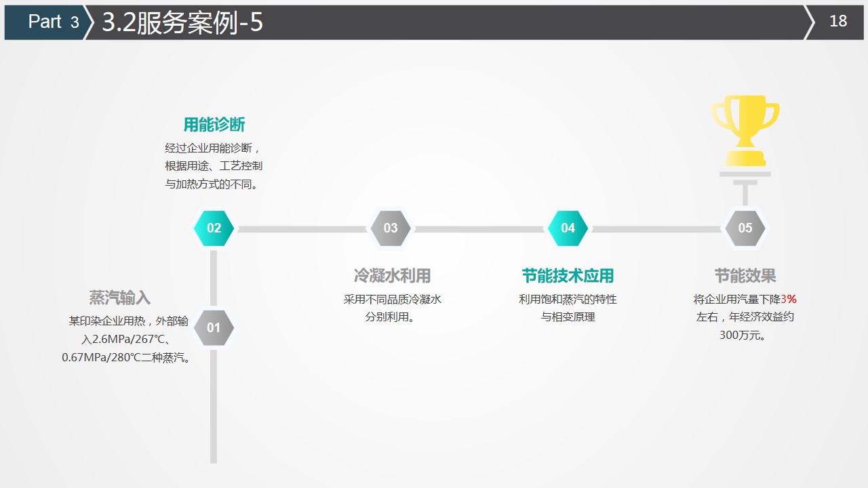Screen dimensions: 868x488
Task: Select the teal hexagon labeled 02
Action: [x=214, y=228]
